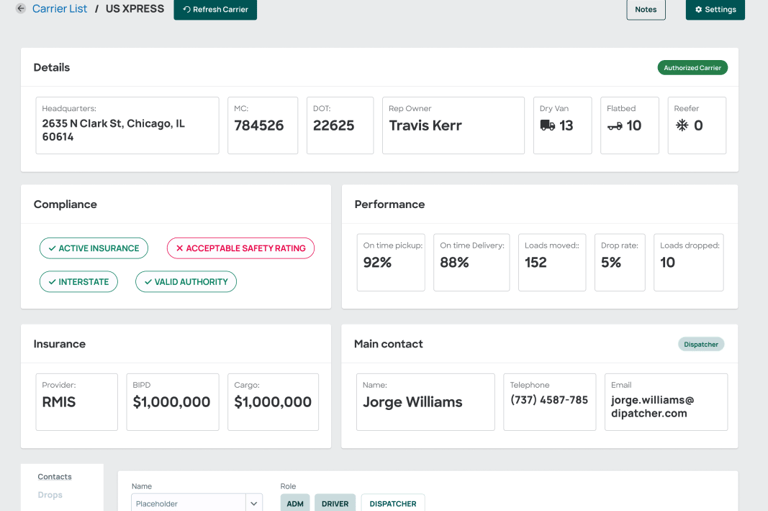Open the Name placeholder combo box
Image resolution: width=768 pixels, height=511 pixels.
coord(188,503)
